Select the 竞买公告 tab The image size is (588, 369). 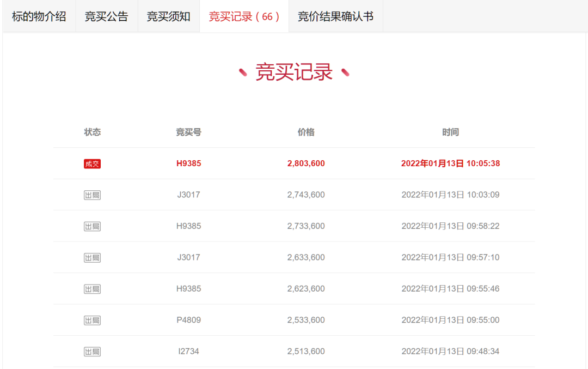pyautogui.click(x=106, y=16)
